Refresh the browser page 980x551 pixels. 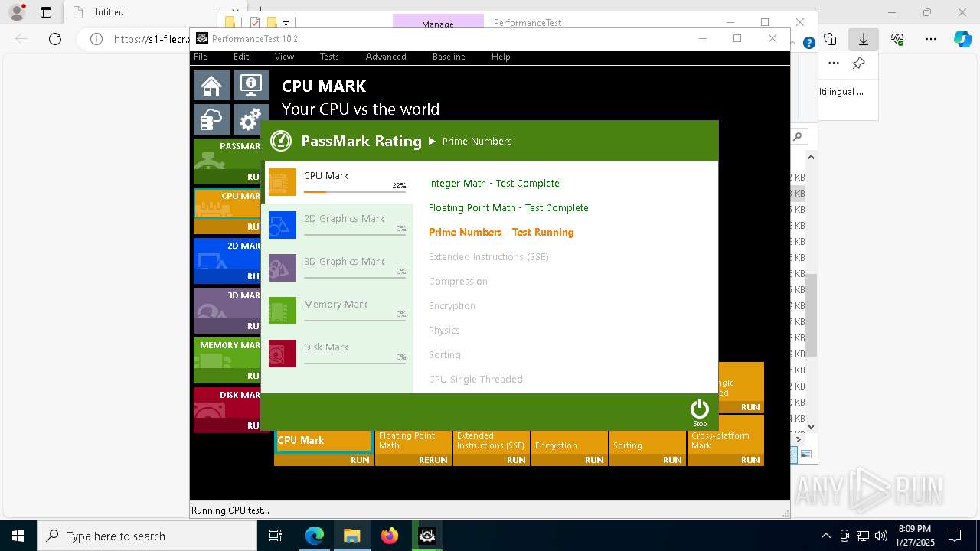click(x=55, y=39)
